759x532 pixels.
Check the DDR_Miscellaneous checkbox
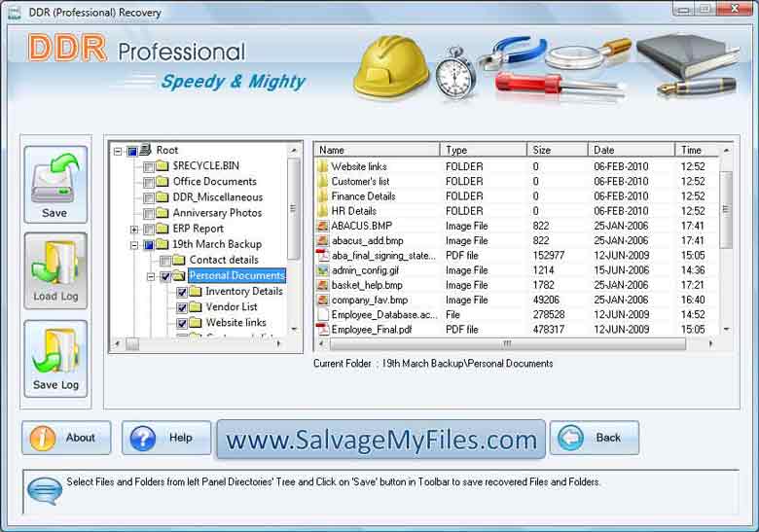coord(149,198)
